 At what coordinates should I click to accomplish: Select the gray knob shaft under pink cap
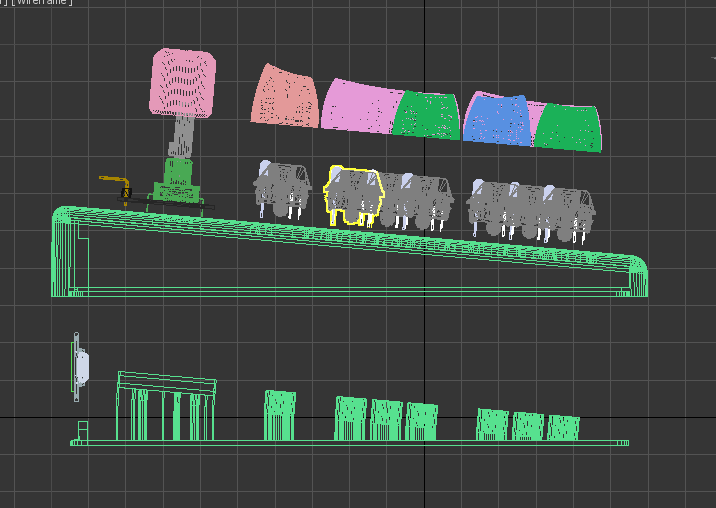pos(182,136)
